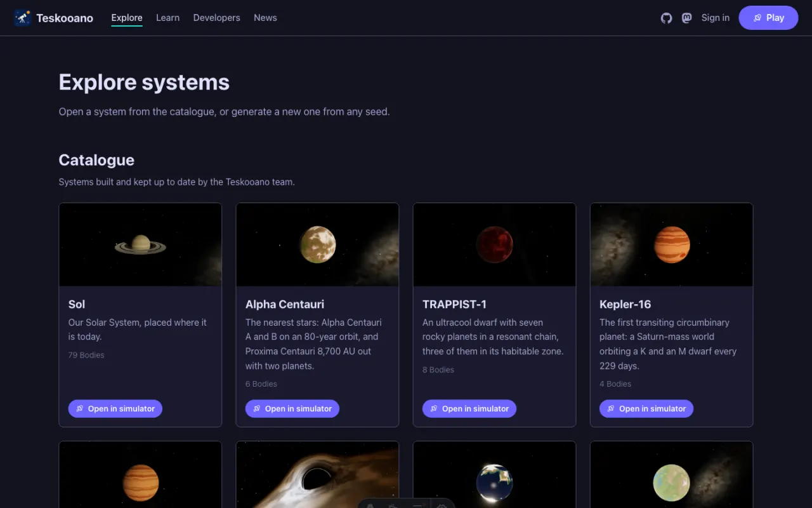
Task: Open Kepler-16 in simulator
Action: 646,408
